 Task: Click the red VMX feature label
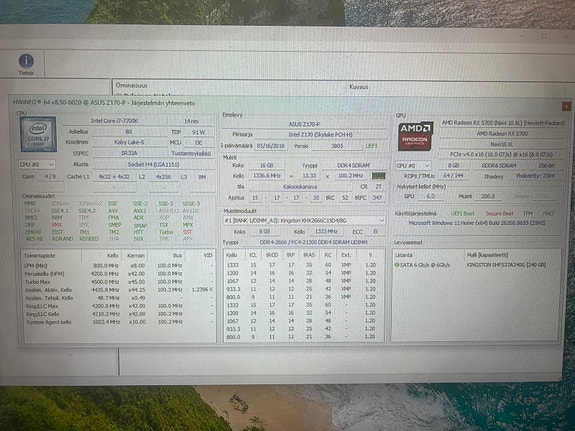(56, 225)
